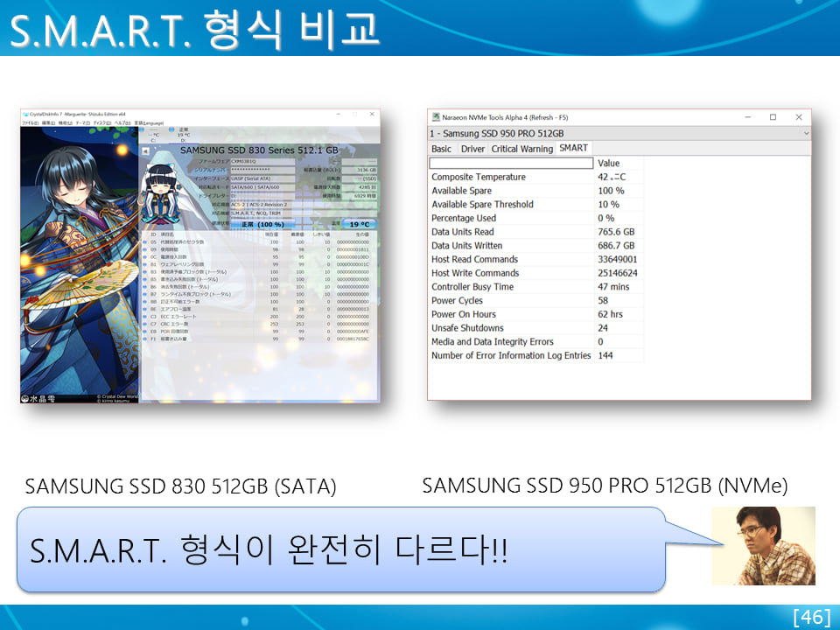Switch to the Driver tab
Image resolution: width=840 pixels, height=630 pixels.
[472, 149]
